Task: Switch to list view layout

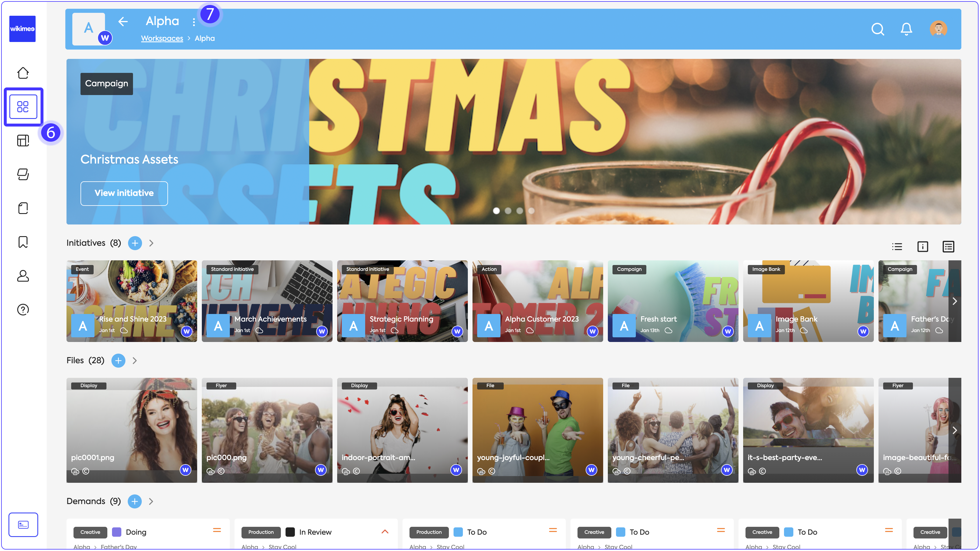Action: pyautogui.click(x=897, y=247)
